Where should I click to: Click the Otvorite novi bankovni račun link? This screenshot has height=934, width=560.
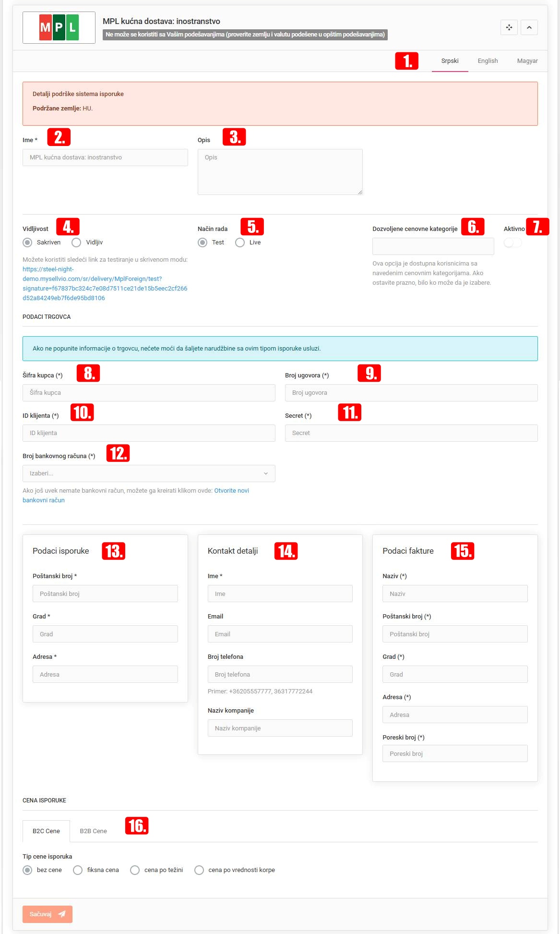point(136,495)
